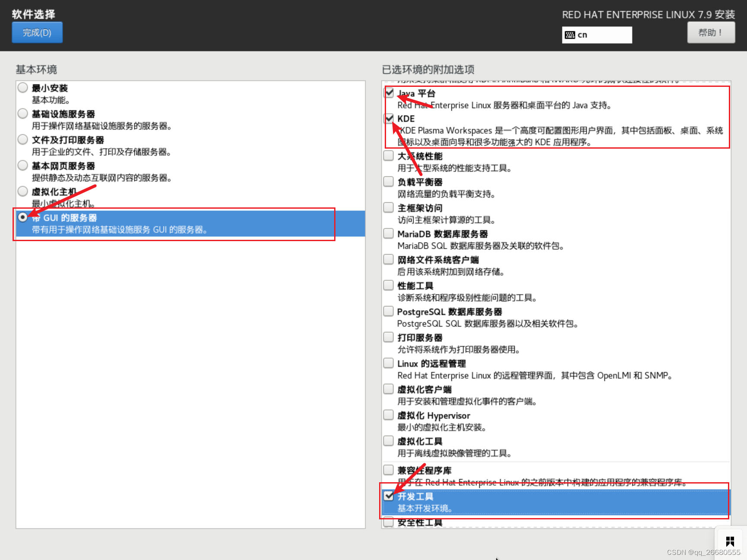
Task: Select the 最小安装 base environment
Action: (22, 87)
